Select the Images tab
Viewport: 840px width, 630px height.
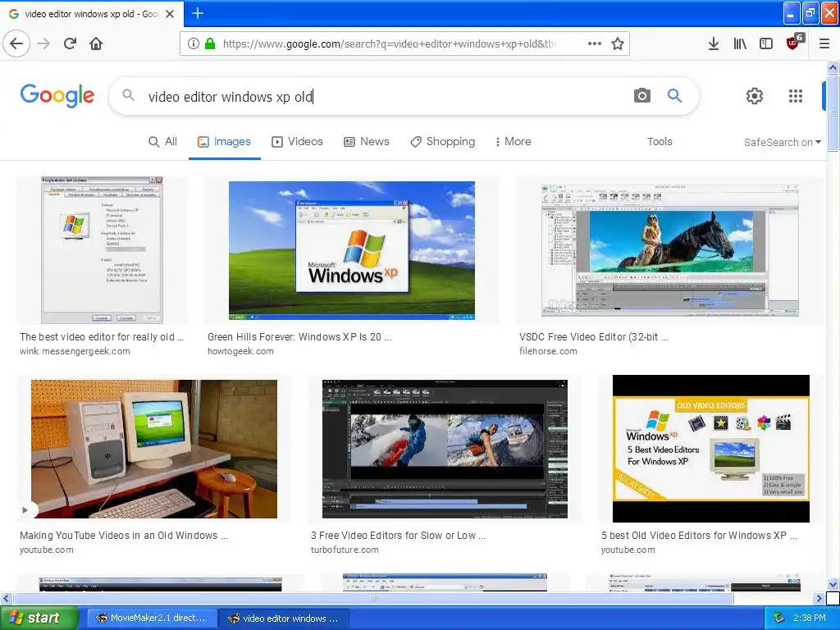coord(225,141)
